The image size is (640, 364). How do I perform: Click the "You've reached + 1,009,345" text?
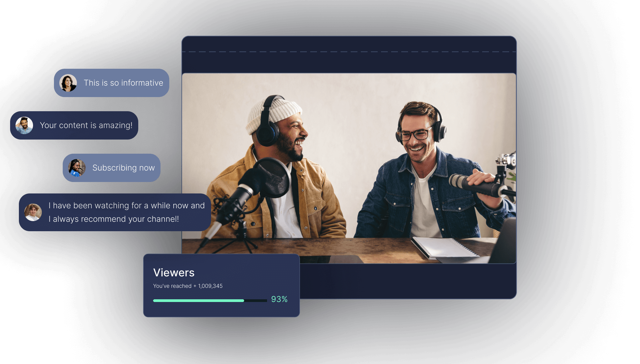pos(188,286)
